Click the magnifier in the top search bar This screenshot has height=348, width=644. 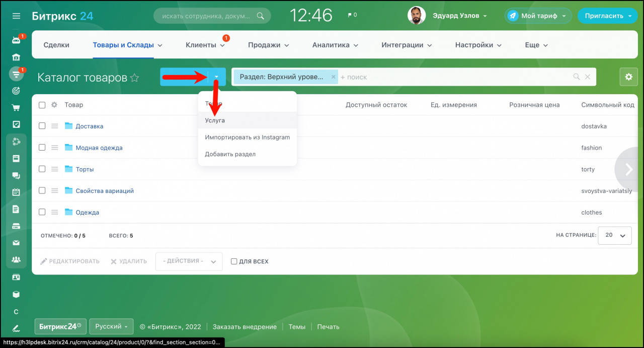click(x=260, y=16)
